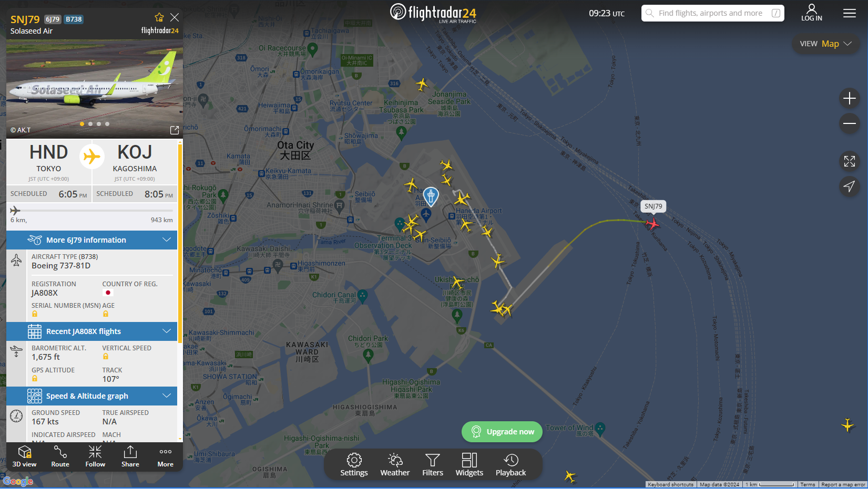
Task: Open the Filters panel
Action: pos(433,464)
